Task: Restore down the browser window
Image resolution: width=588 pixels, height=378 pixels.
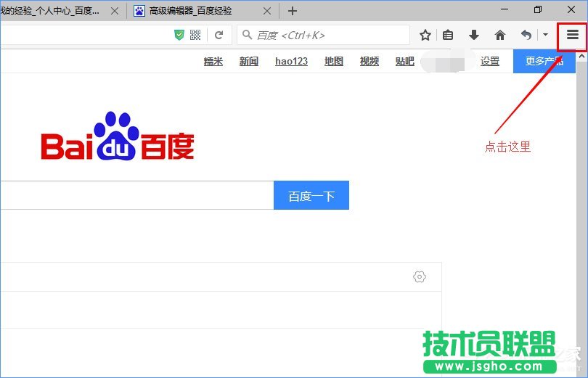Action: point(538,9)
